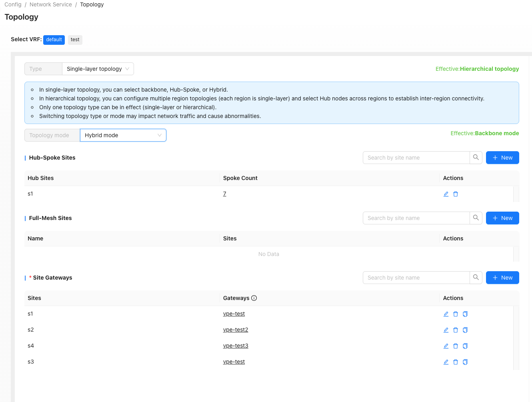Image resolution: width=532 pixels, height=402 pixels.
Task: Open vpe-test3 gateway link
Action: [x=236, y=346]
